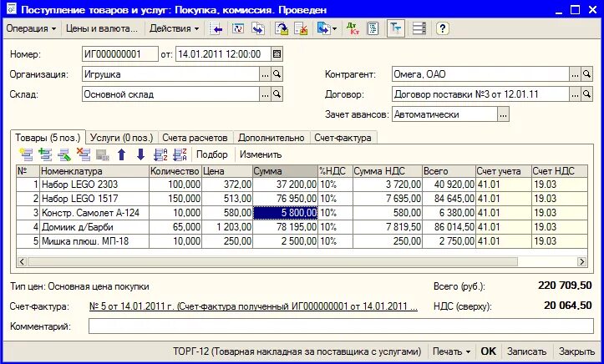Click the grayed-out finish editing icon
The image size is (604, 364).
coord(103,154)
